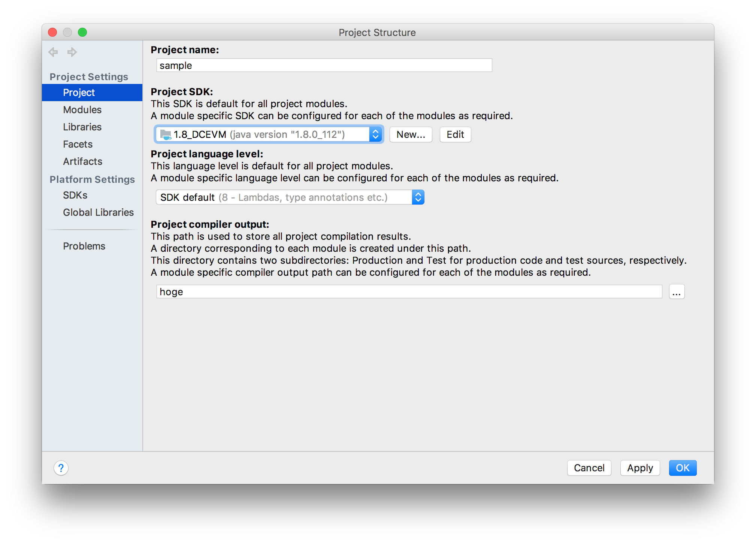This screenshot has height=544, width=756.
Task: Apply the project settings changes
Action: click(639, 468)
